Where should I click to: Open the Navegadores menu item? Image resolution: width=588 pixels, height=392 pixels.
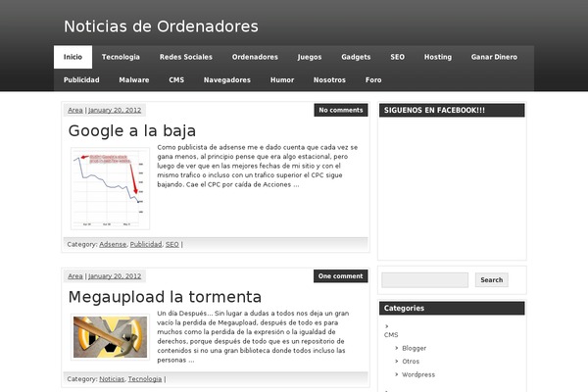point(227,80)
